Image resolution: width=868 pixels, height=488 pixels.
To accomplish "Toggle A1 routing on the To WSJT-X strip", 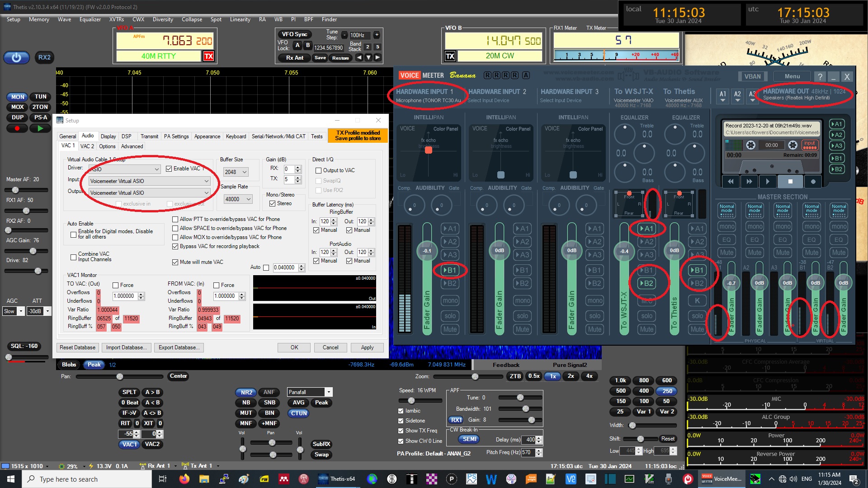I will 647,229.
